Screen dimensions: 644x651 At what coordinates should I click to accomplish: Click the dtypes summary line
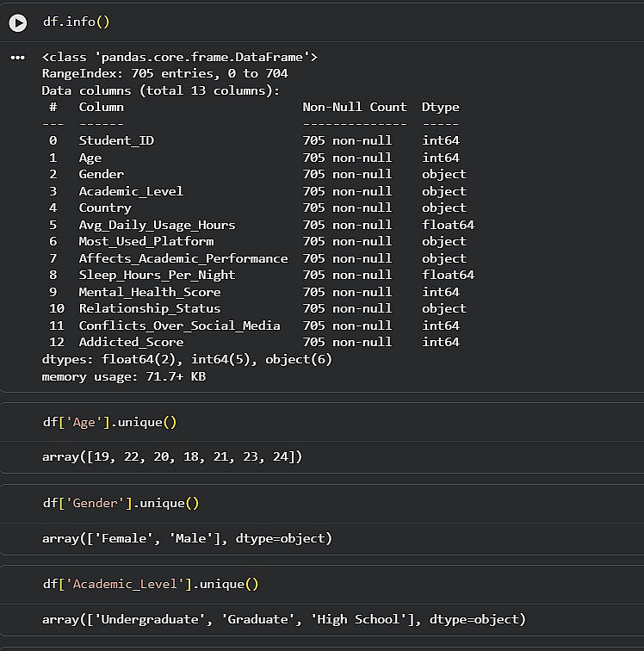click(186, 359)
